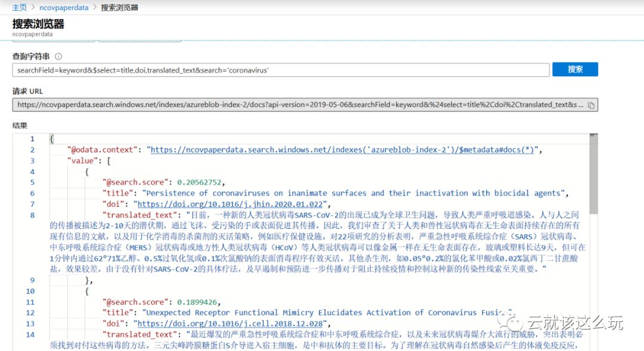Click the 搜索浏览器 page heading
The image size is (644, 351).
pyautogui.click(x=38, y=24)
